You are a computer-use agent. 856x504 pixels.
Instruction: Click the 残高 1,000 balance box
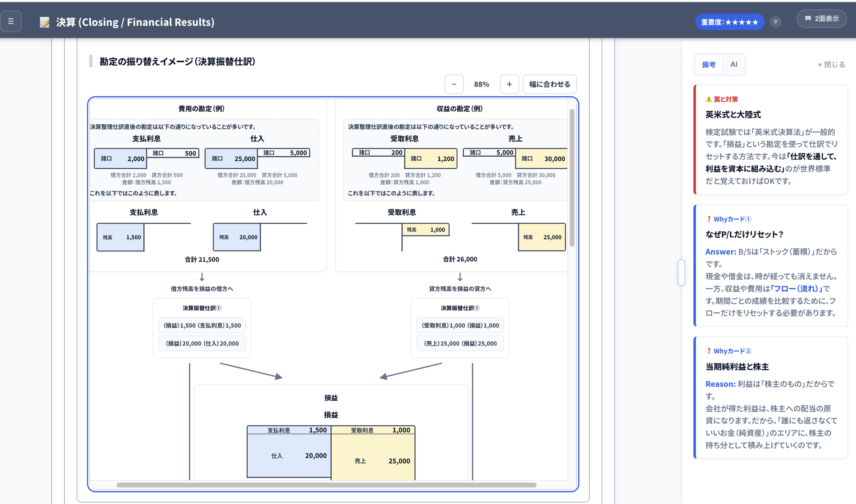click(x=426, y=230)
